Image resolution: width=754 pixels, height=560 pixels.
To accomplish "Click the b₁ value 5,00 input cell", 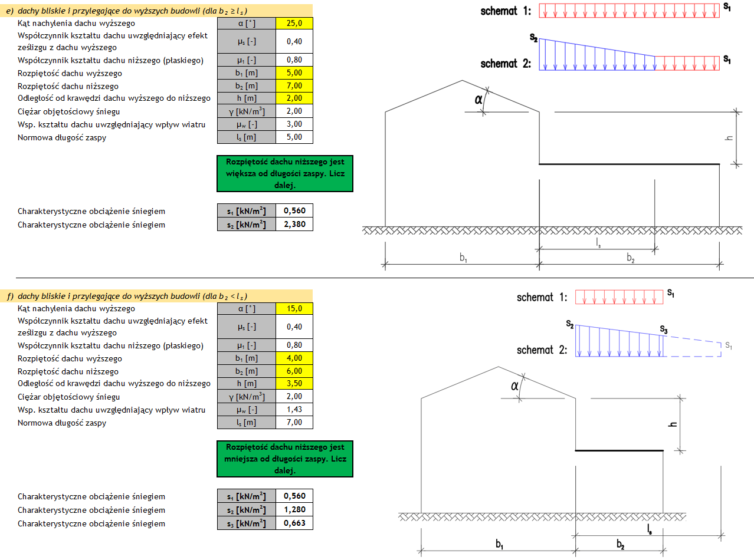I will point(294,73).
